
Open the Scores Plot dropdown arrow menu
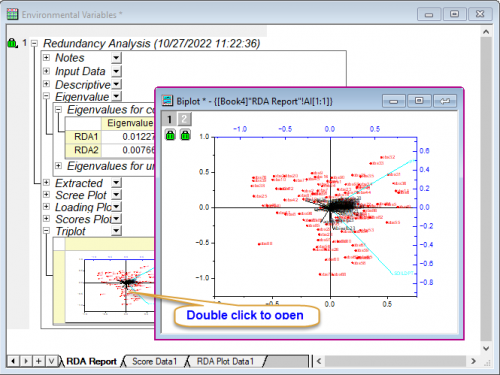(116, 219)
